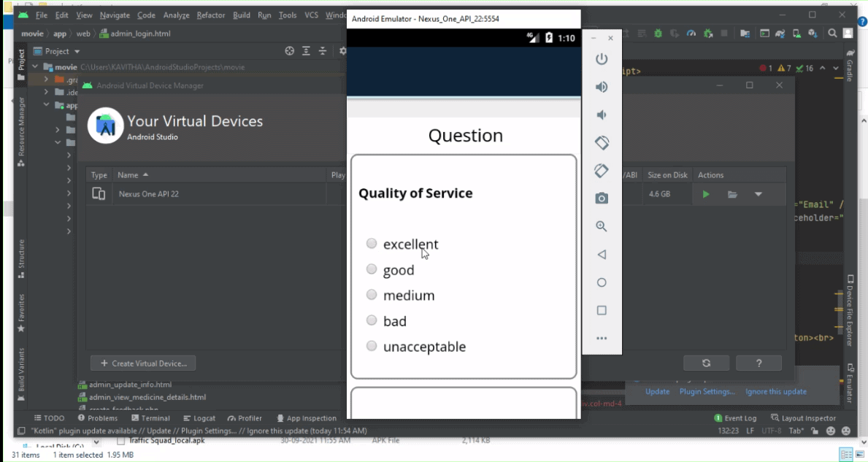Viewport: 868px width, 462px height.
Task: Switch to the Terminal tool tab
Action: (x=150, y=418)
